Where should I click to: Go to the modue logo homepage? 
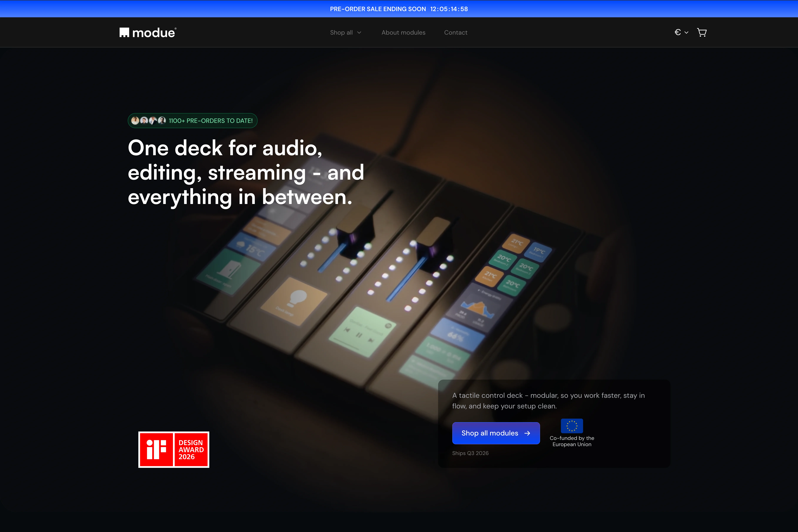tap(148, 33)
